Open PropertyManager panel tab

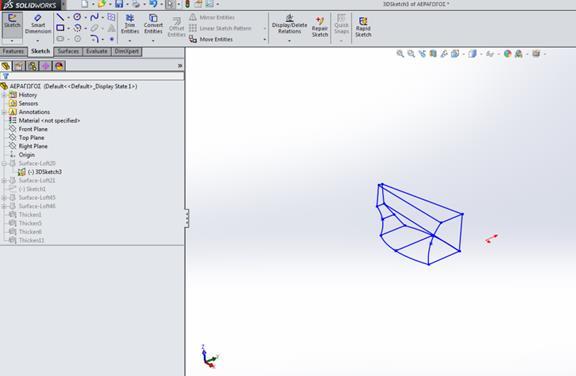point(19,66)
